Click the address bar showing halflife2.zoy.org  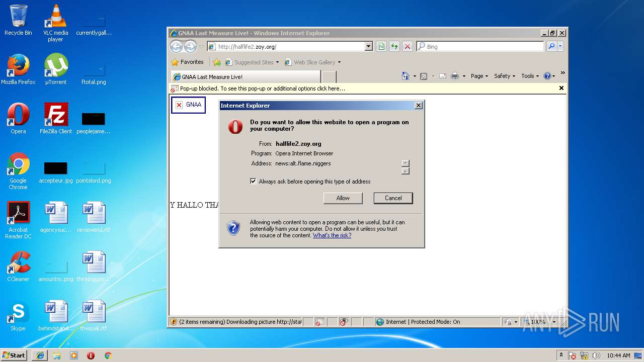286,47
